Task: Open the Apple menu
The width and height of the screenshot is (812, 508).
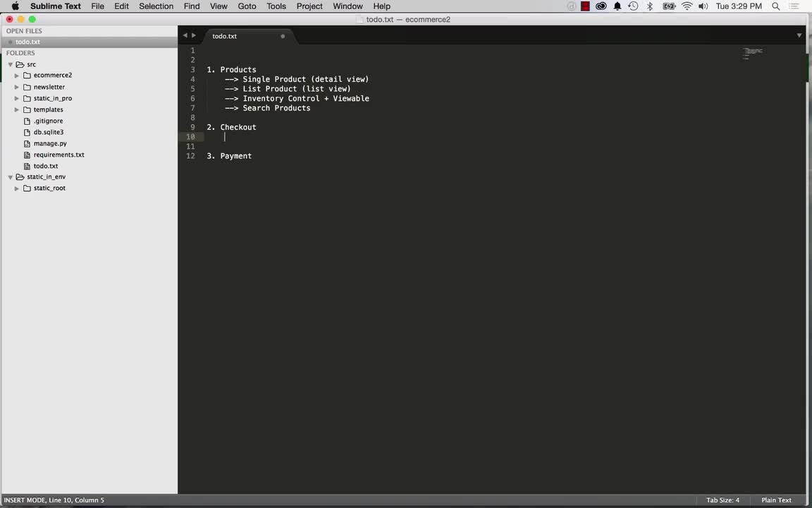Action: [15, 6]
